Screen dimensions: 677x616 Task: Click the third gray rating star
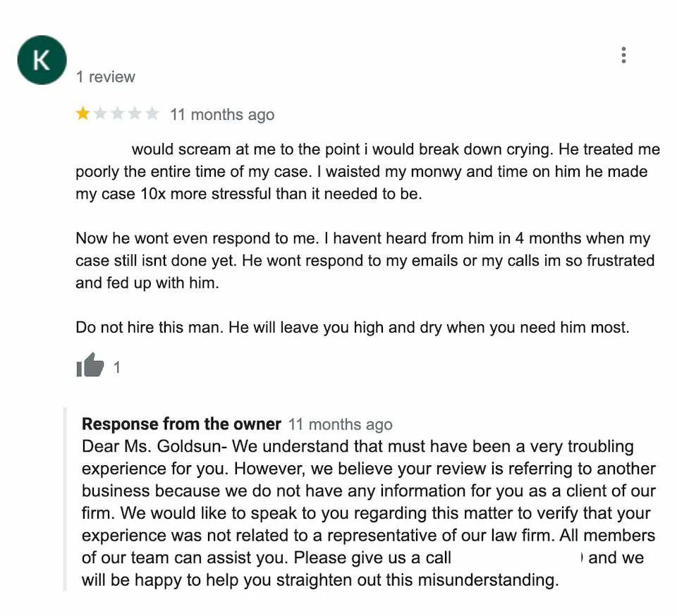118,114
